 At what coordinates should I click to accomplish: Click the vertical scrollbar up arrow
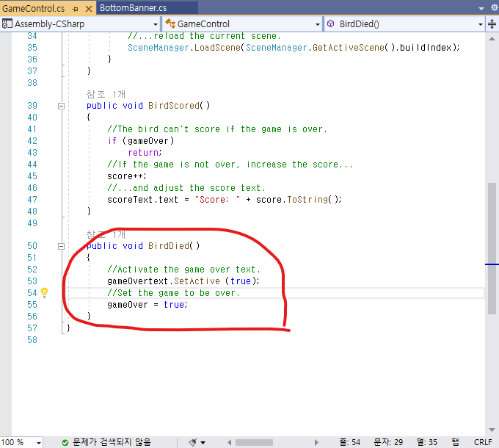(x=492, y=39)
